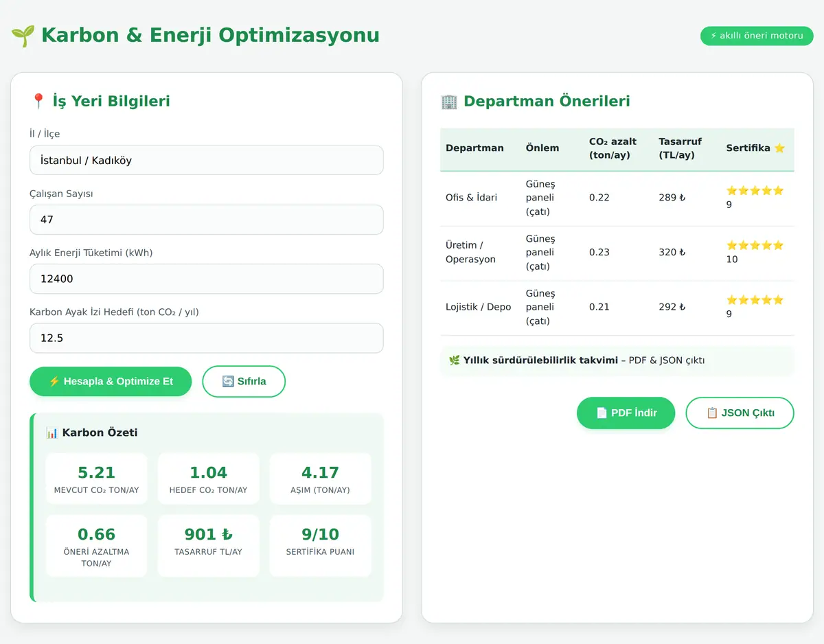Click the 292 ₺ savings value
The image size is (824, 644).
coord(672,307)
